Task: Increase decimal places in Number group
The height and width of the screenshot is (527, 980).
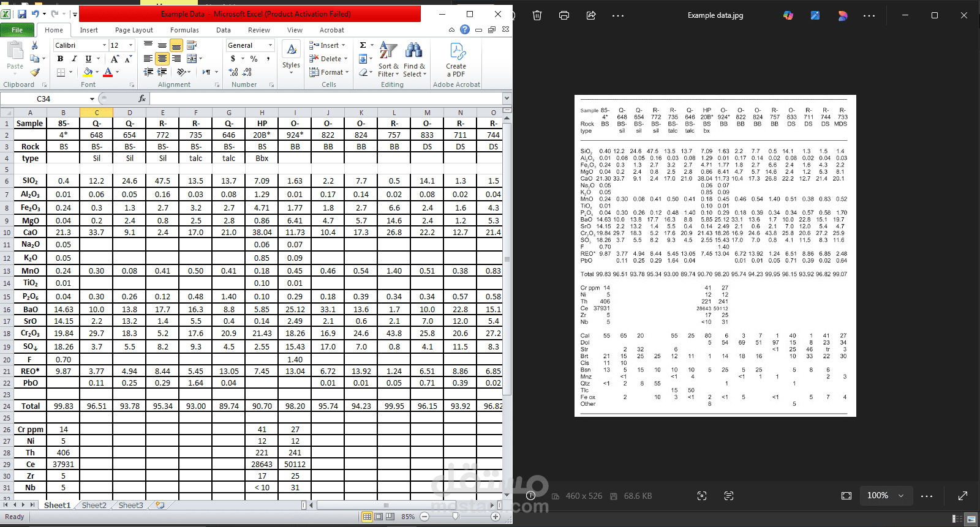Action: coord(233,72)
